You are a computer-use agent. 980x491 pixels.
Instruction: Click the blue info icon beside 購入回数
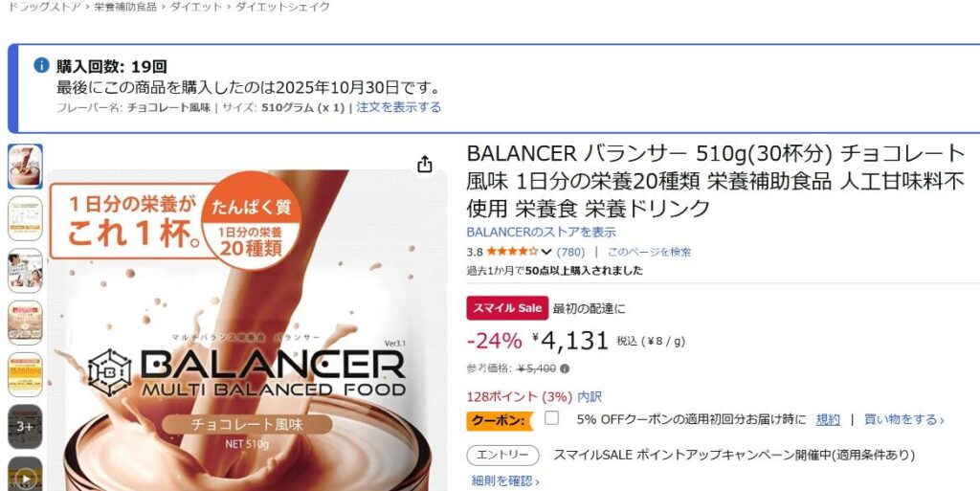[41, 65]
